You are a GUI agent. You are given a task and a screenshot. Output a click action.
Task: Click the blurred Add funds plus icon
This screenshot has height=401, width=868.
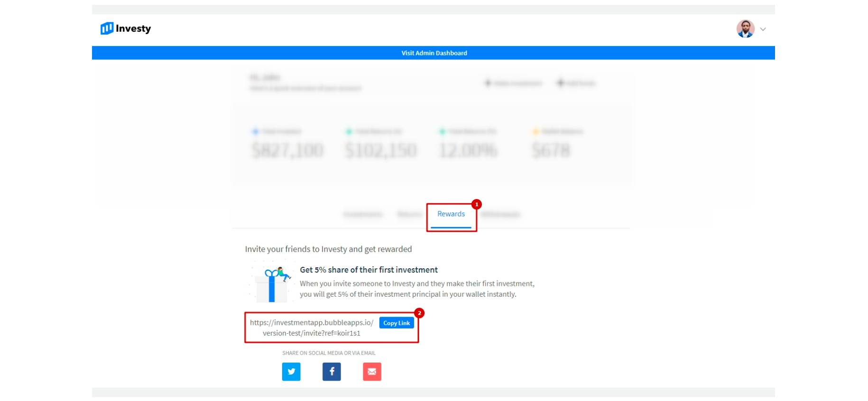click(x=560, y=83)
